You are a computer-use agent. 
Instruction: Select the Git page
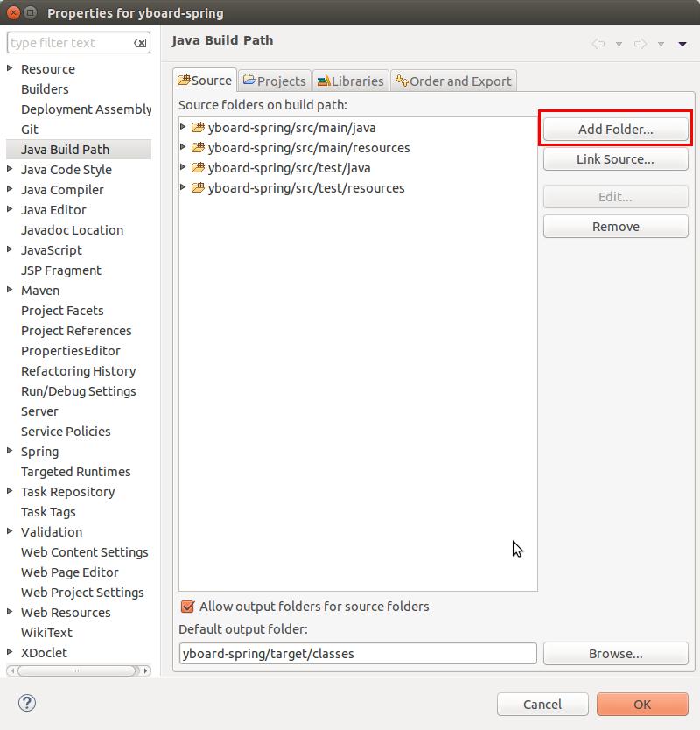pos(30,130)
